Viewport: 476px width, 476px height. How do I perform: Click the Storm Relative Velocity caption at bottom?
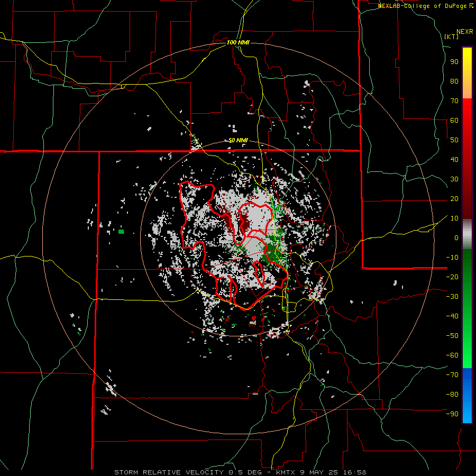(241, 472)
